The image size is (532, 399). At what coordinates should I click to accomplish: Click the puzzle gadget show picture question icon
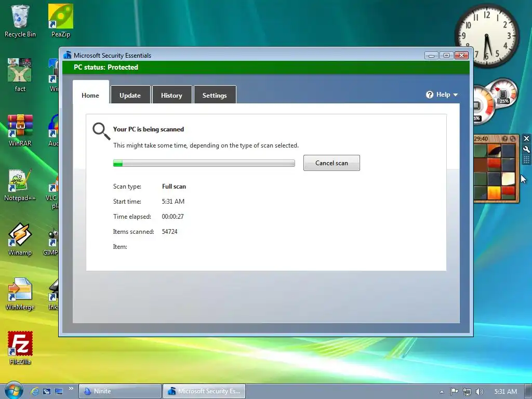505,139
